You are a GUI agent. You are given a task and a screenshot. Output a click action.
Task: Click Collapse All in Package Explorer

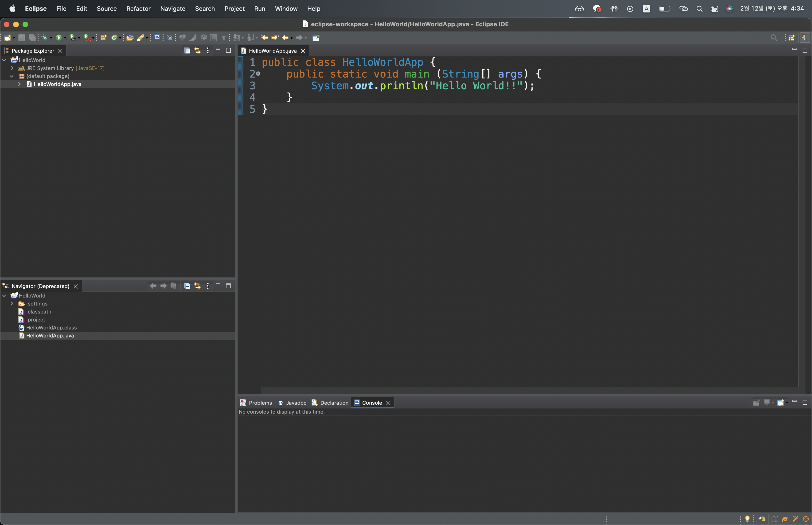187,51
